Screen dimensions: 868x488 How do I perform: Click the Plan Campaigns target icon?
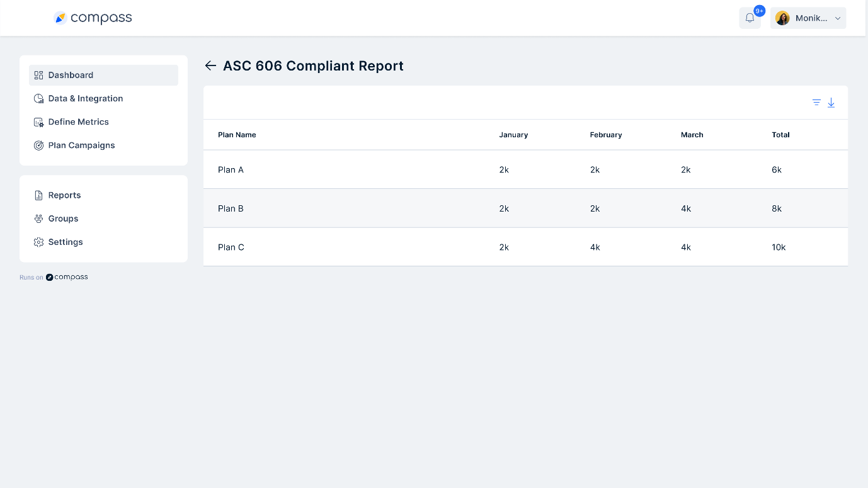(x=38, y=145)
